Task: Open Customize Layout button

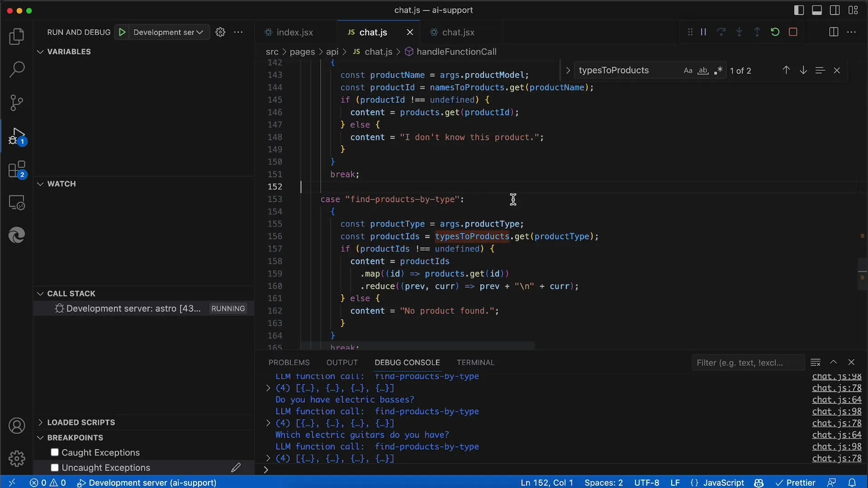Action: (854, 10)
